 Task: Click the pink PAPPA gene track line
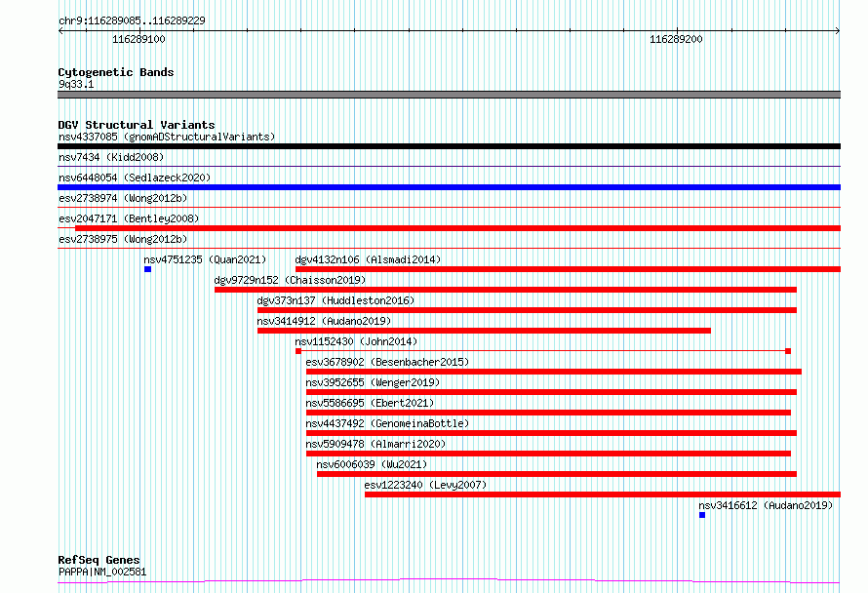pos(449,580)
